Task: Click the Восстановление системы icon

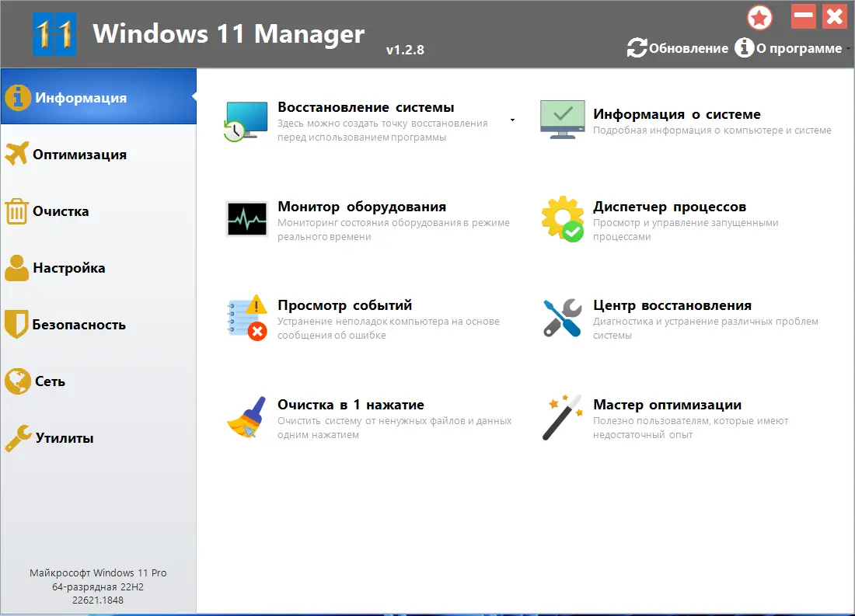Action: point(246,120)
